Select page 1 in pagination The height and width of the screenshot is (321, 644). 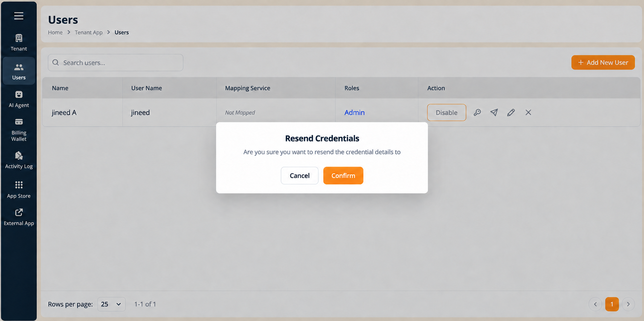(612, 304)
